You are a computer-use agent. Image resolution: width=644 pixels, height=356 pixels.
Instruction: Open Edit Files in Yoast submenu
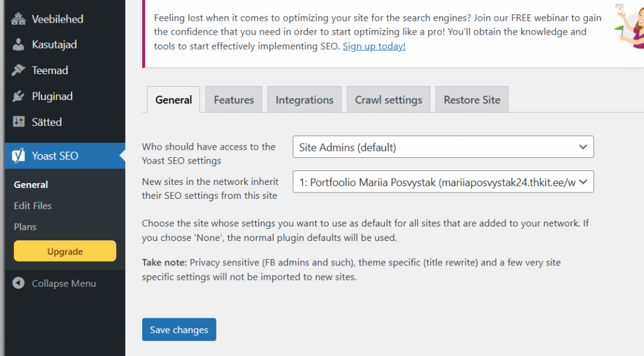coord(33,206)
